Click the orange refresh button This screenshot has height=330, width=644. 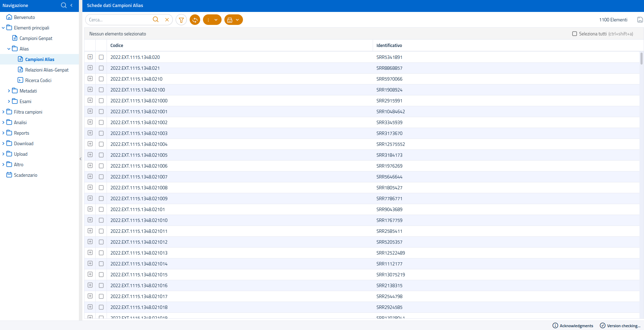click(195, 20)
